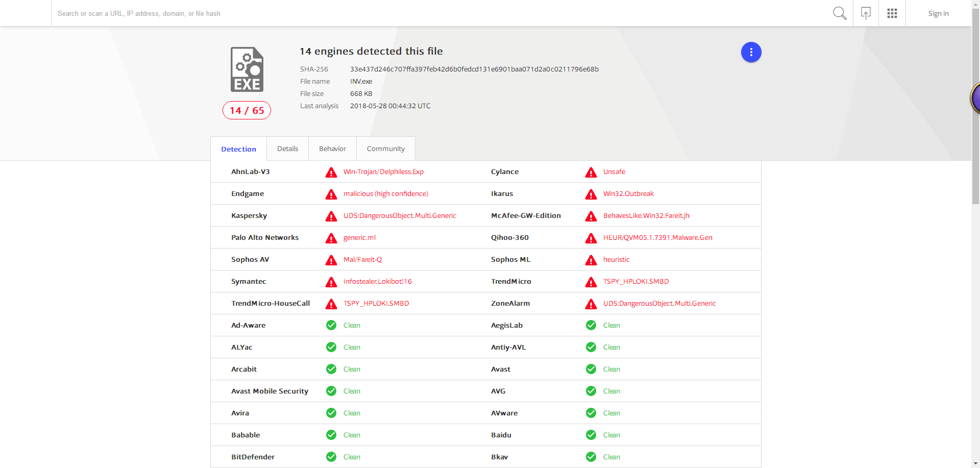
Task: Click the page vertical scrollbar thumb
Action: [975, 107]
